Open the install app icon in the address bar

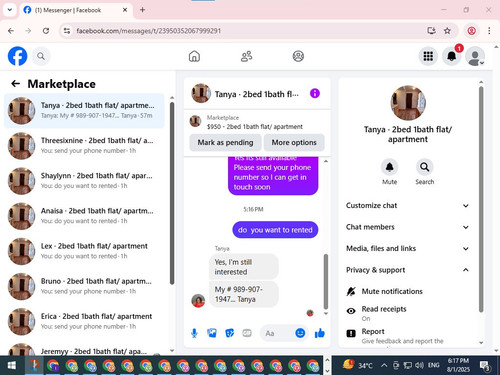click(431, 31)
